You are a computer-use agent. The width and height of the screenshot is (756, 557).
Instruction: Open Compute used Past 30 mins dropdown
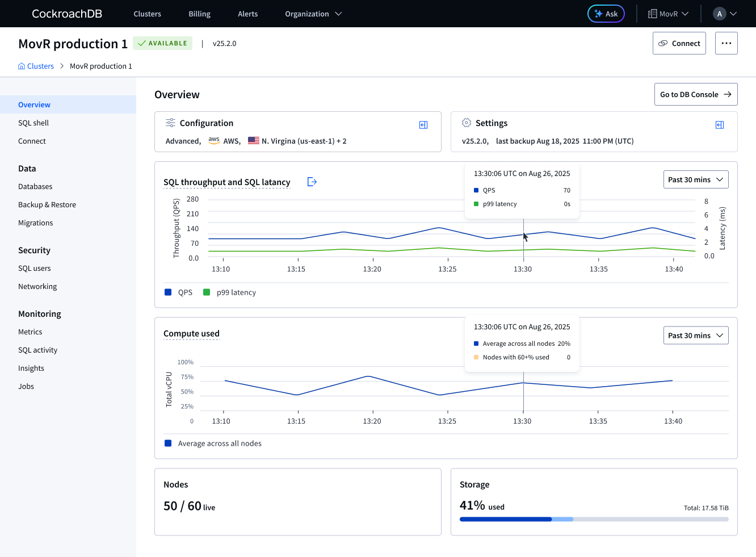[x=696, y=336]
